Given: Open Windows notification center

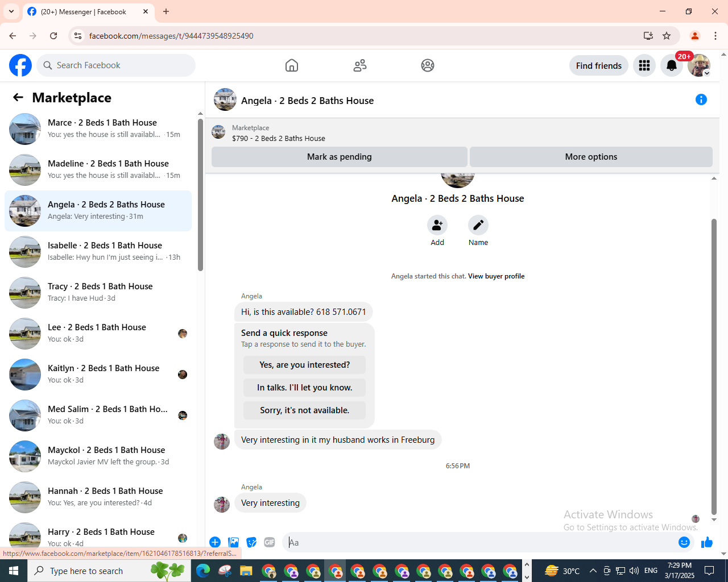Looking at the screenshot, I should click(709, 571).
